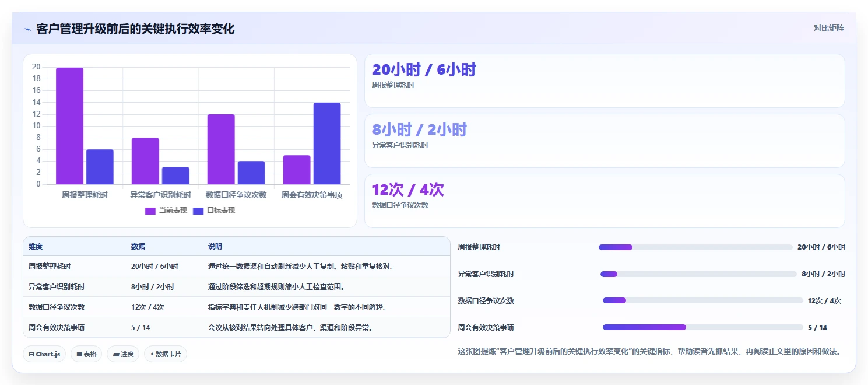Image resolution: width=868 pixels, height=385 pixels.
Task: Open the 8小时 / 2小时 data card
Action: click(x=605, y=141)
